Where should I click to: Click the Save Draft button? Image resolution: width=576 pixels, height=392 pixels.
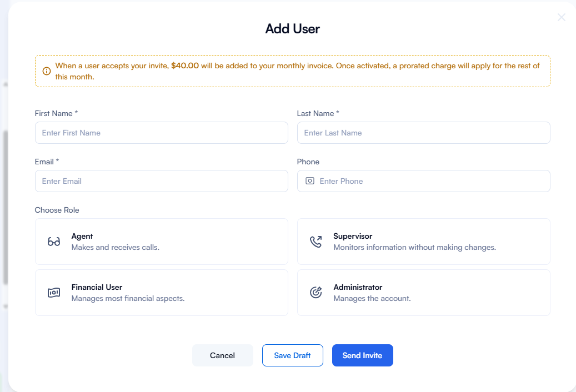point(292,355)
